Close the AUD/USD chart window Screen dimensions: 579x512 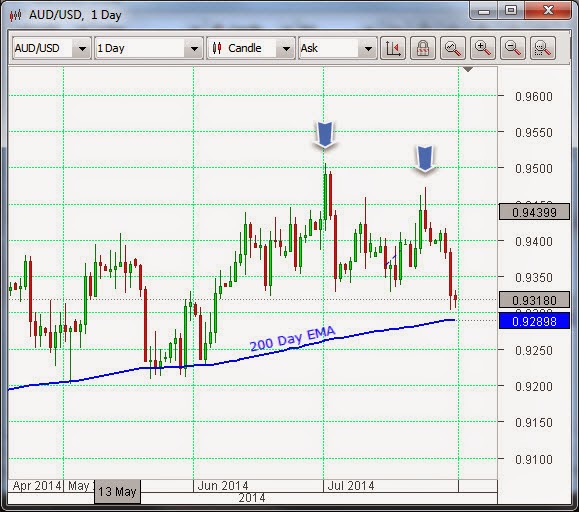click(x=548, y=11)
